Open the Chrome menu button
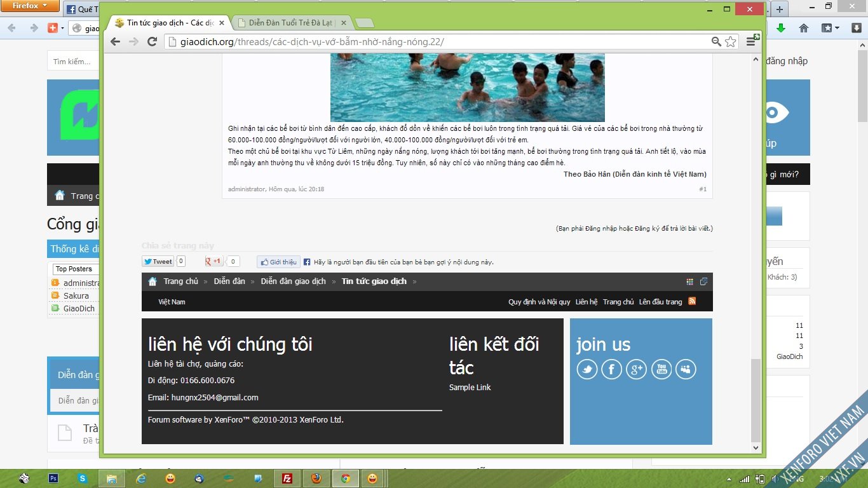868x488 pixels. point(751,41)
